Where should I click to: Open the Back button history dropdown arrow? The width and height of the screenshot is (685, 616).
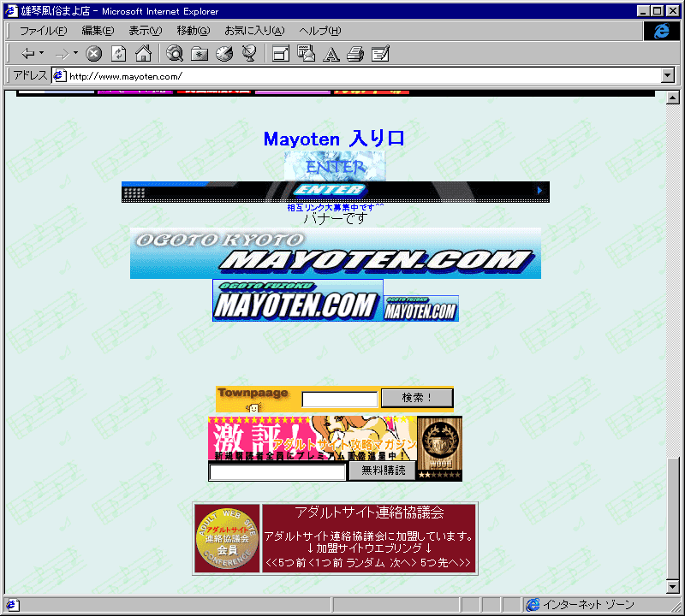point(41,53)
